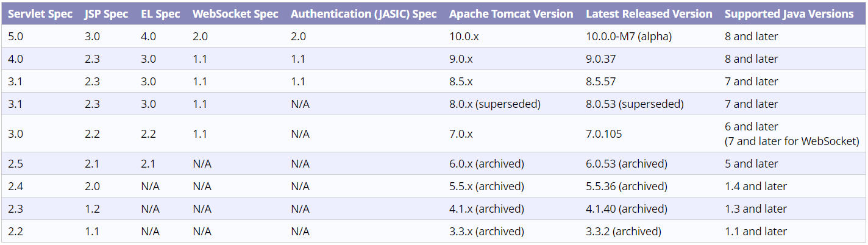Screen dimensions: 868x245
Task: Click the 10.0.0-M7 (alpha) release cell
Action: pos(628,37)
